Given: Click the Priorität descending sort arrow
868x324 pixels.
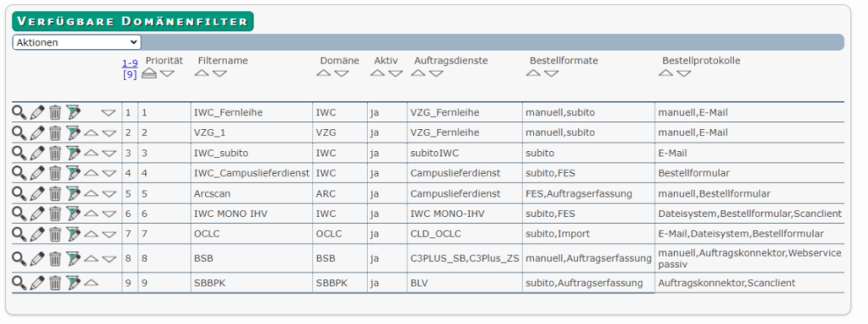Looking at the screenshot, I should [x=167, y=75].
